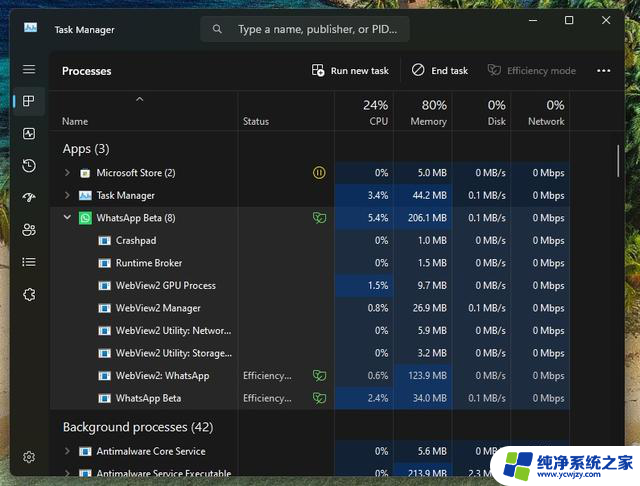Viewport: 640px width, 486px height.
Task: Select the WebView2 Utility: Storage... row
Action: 309,353
